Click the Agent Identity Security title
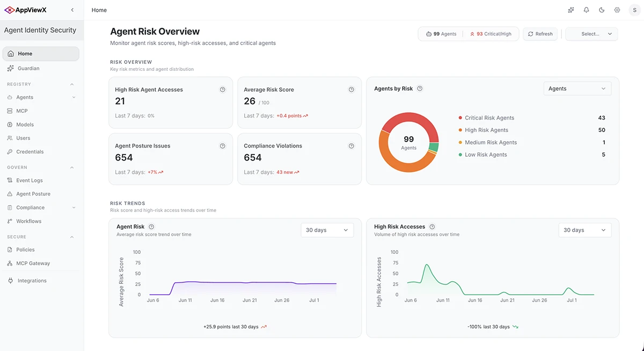 (40, 30)
